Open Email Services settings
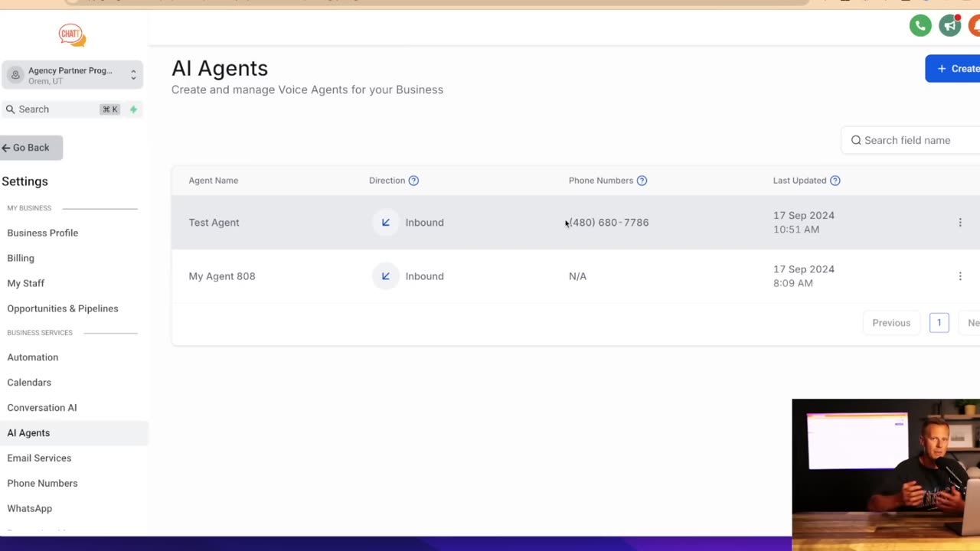This screenshot has height=551, width=980. (x=39, y=458)
